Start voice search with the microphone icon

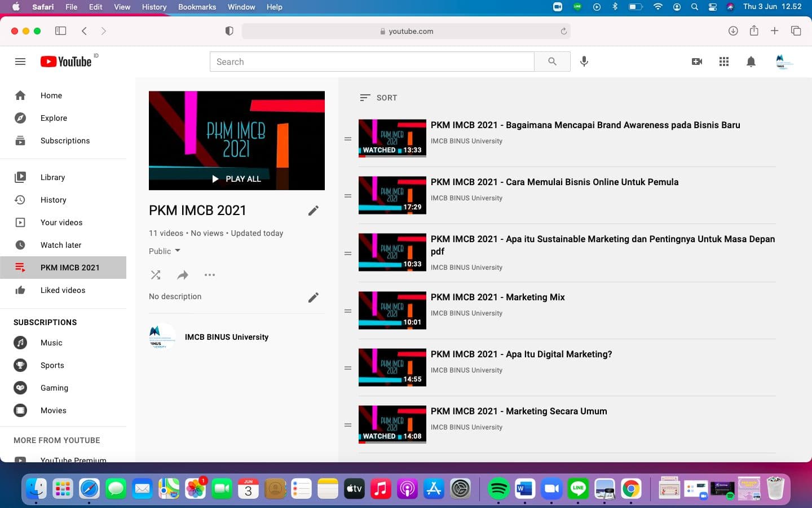(584, 62)
